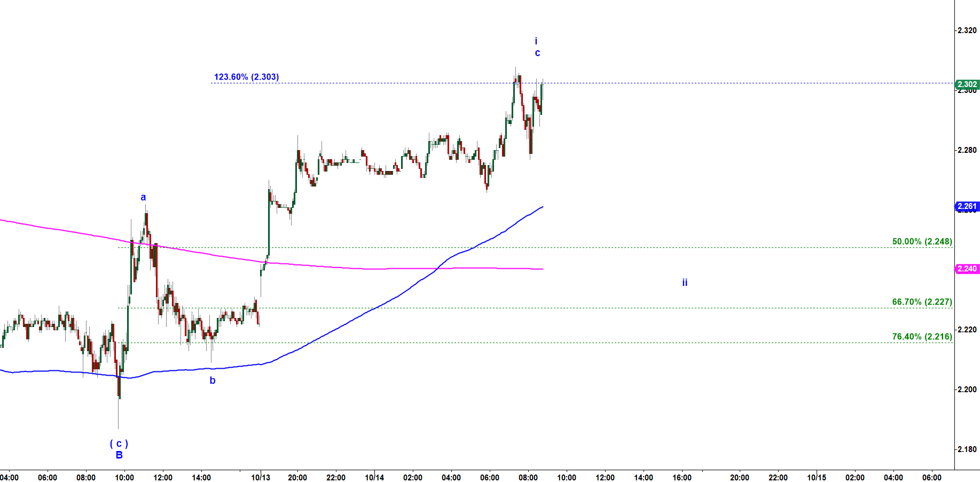Click the wave 'i' label at top
The height and width of the screenshot is (482, 980).
[x=536, y=41]
